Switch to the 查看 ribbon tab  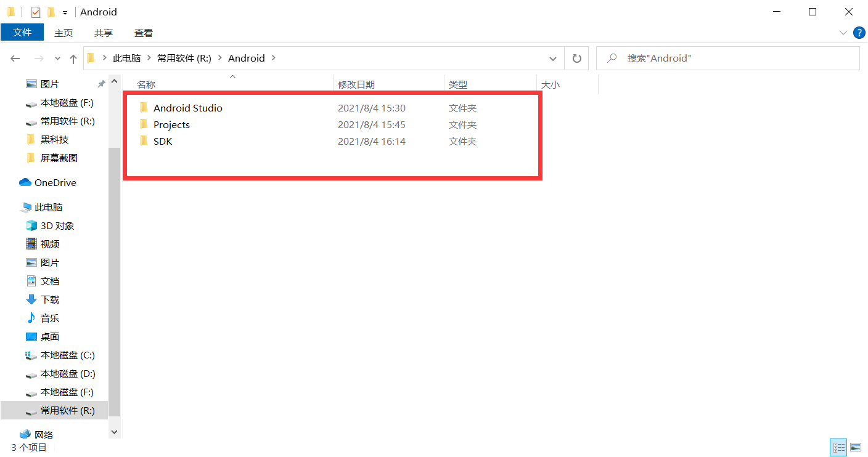[144, 33]
